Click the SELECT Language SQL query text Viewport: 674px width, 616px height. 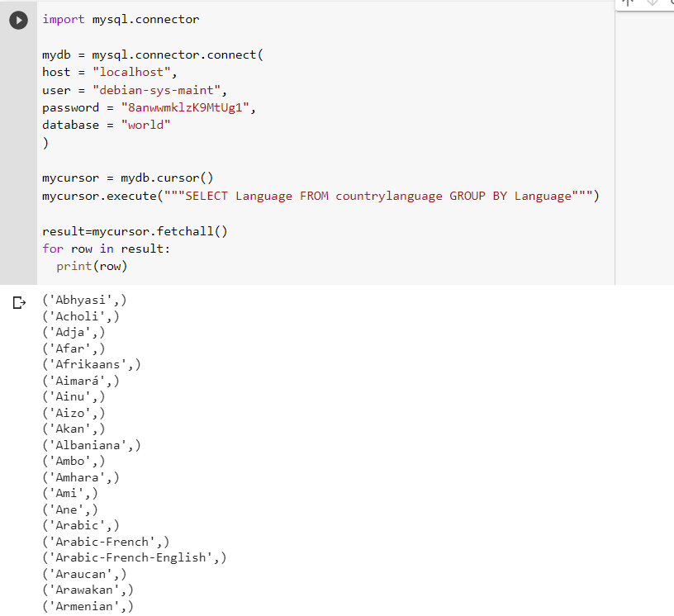point(378,196)
